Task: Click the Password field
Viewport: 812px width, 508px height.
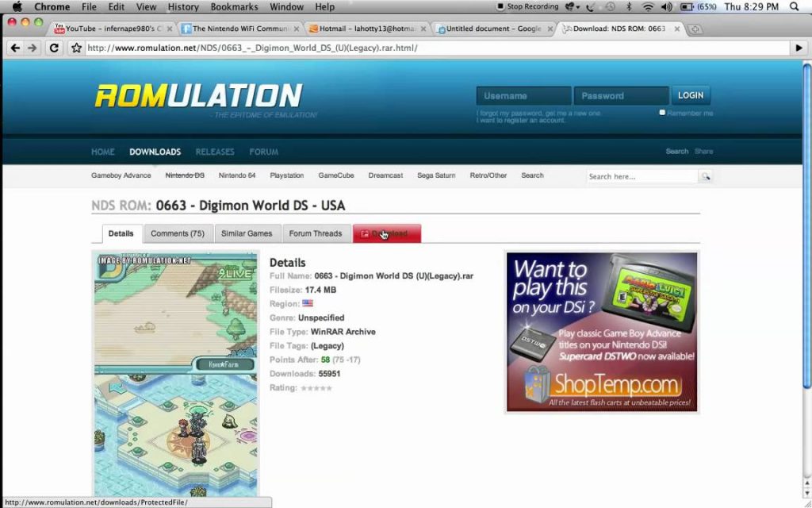Action: [x=621, y=96]
